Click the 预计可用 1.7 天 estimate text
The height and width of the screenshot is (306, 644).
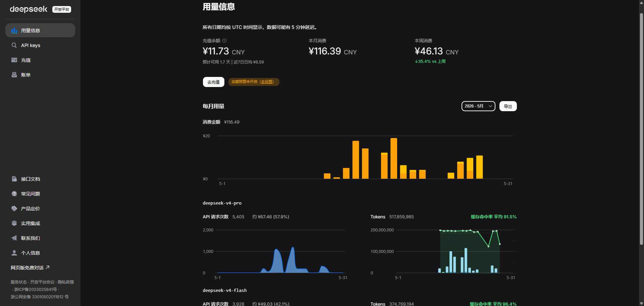pyautogui.click(x=216, y=62)
